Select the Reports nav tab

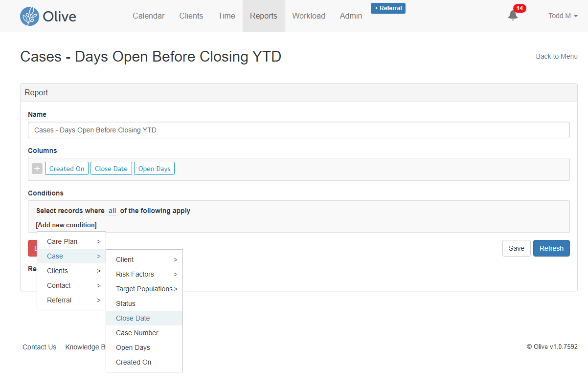click(x=264, y=16)
